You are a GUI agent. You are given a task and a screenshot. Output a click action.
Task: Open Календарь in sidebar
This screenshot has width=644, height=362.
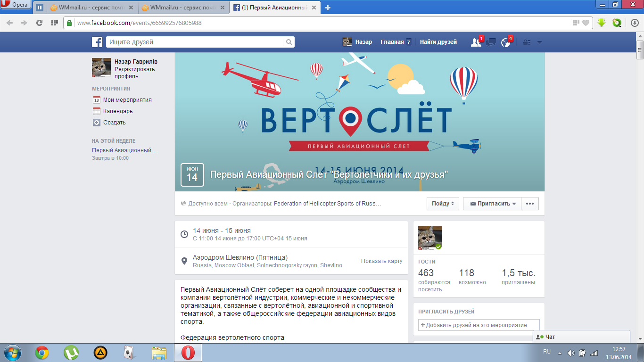coord(113,111)
